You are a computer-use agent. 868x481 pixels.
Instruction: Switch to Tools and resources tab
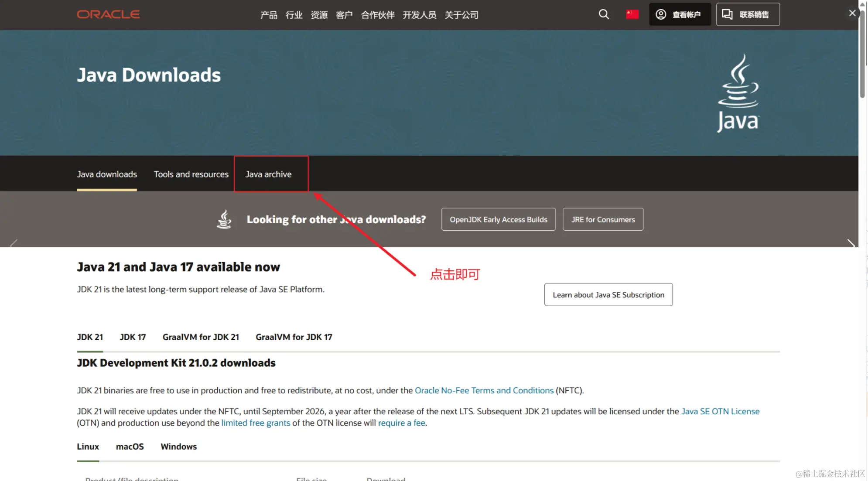pos(191,174)
